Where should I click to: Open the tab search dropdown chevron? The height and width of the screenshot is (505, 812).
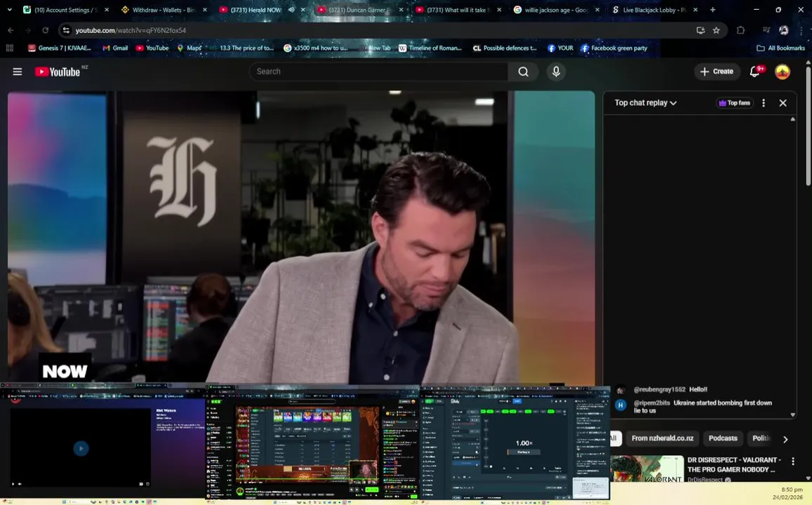pyautogui.click(x=9, y=9)
